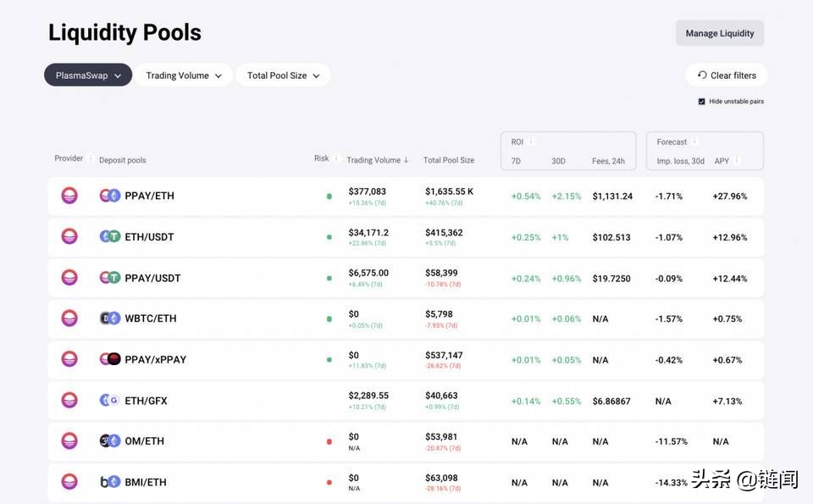Click the +7.13% APY value

click(727, 401)
